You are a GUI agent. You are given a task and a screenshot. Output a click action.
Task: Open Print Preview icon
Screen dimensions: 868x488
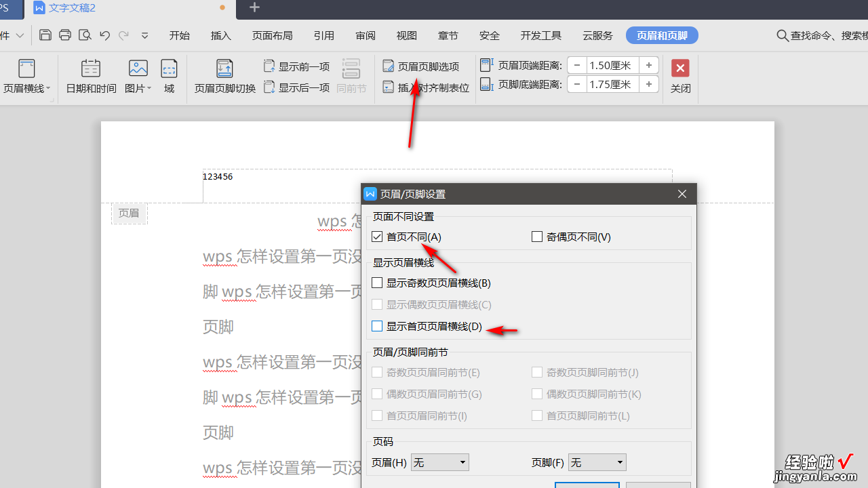(x=85, y=35)
